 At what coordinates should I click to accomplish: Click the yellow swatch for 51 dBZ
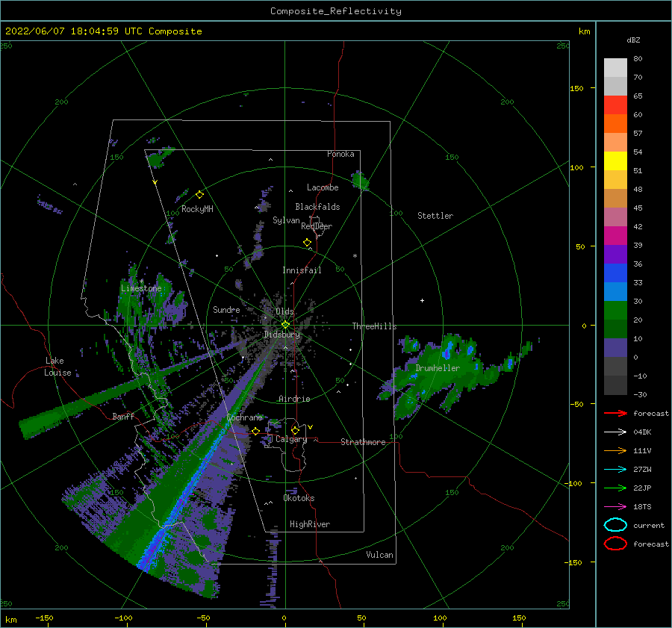[x=615, y=161]
